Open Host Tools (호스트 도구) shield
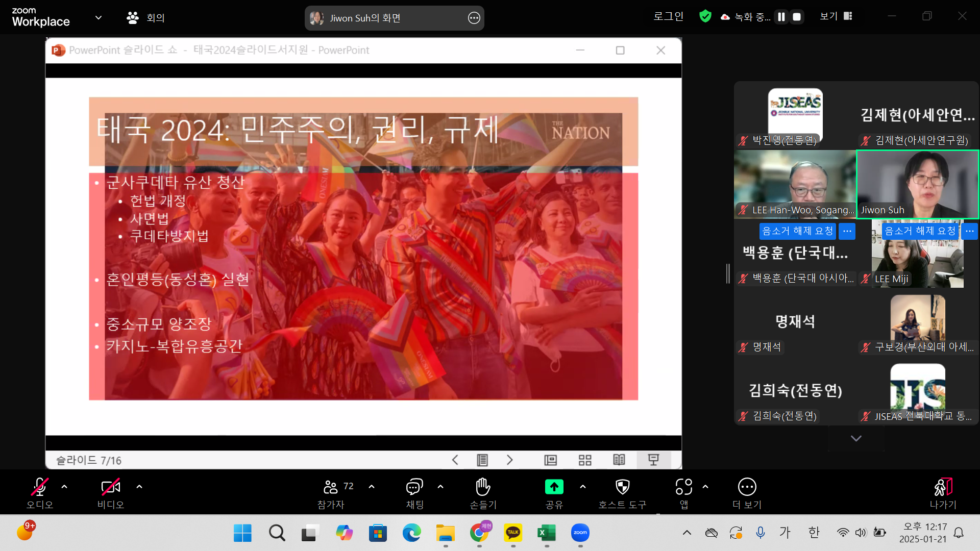Screen dimensions: 980x551 click(x=622, y=487)
